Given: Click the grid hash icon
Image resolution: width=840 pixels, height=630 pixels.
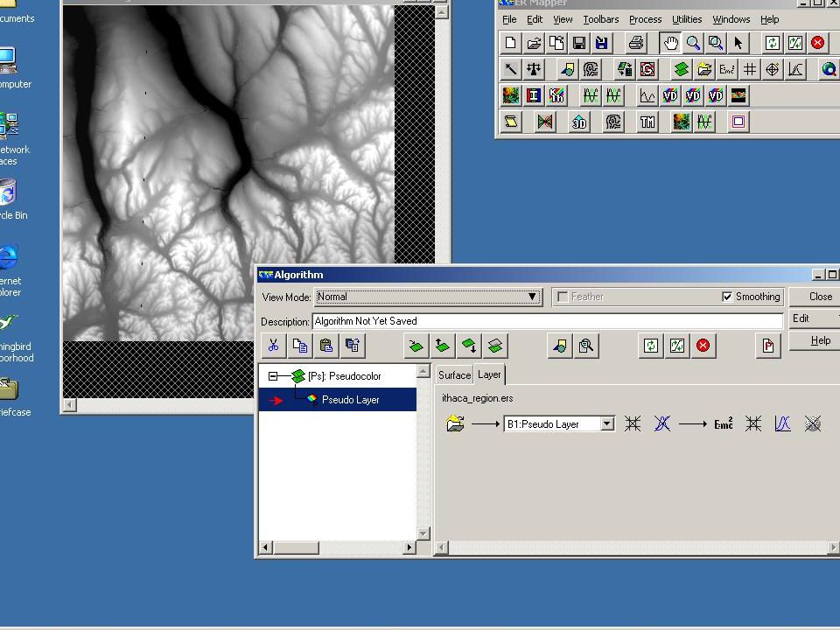Looking at the screenshot, I should [x=750, y=69].
